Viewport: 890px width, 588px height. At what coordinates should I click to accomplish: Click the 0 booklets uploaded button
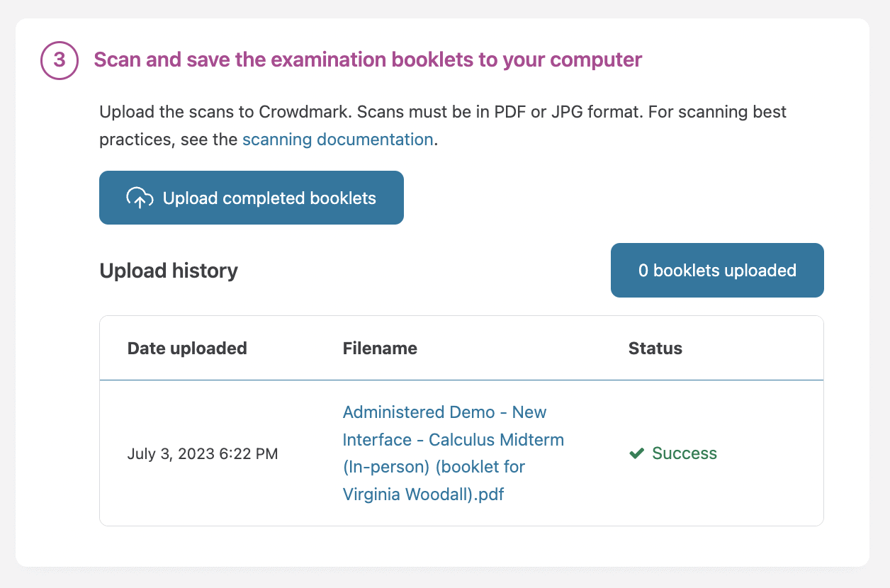tap(717, 271)
